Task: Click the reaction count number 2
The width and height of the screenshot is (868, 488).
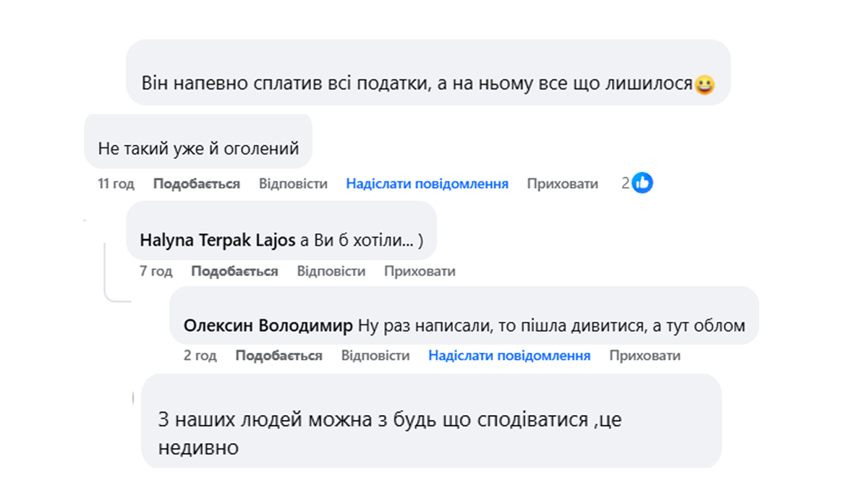Action: pyautogui.click(x=625, y=184)
